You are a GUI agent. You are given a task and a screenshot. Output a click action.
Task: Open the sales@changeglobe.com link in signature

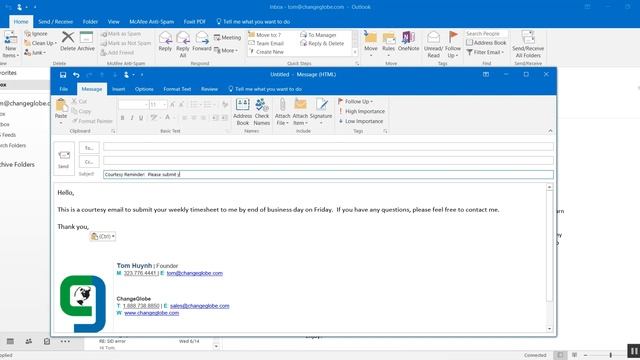[x=200, y=306]
